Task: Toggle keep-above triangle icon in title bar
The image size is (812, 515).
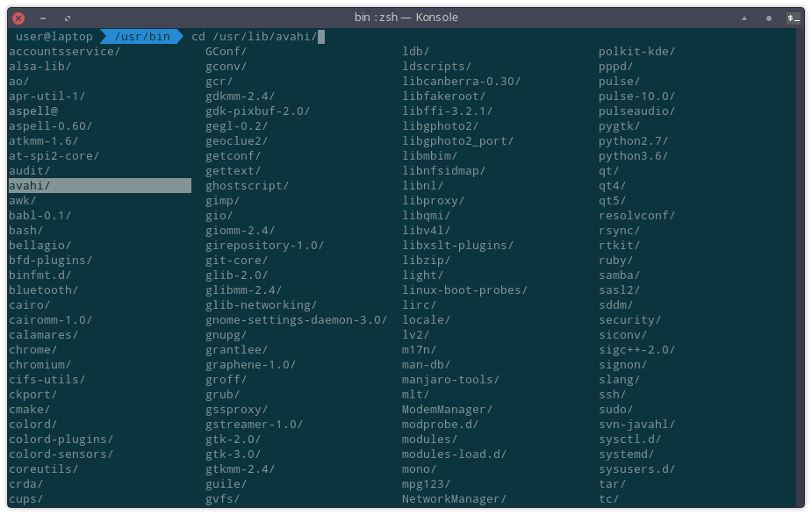Action: (x=744, y=18)
